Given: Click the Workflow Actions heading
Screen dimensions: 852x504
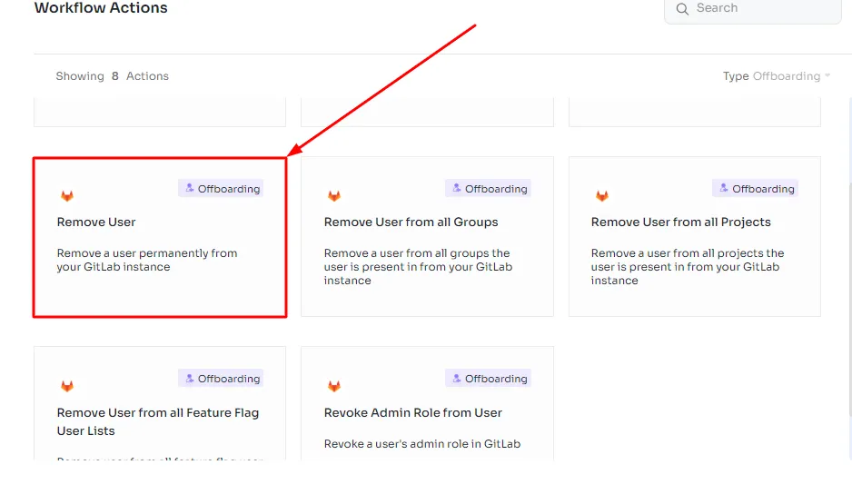Looking at the screenshot, I should pyautogui.click(x=101, y=7).
